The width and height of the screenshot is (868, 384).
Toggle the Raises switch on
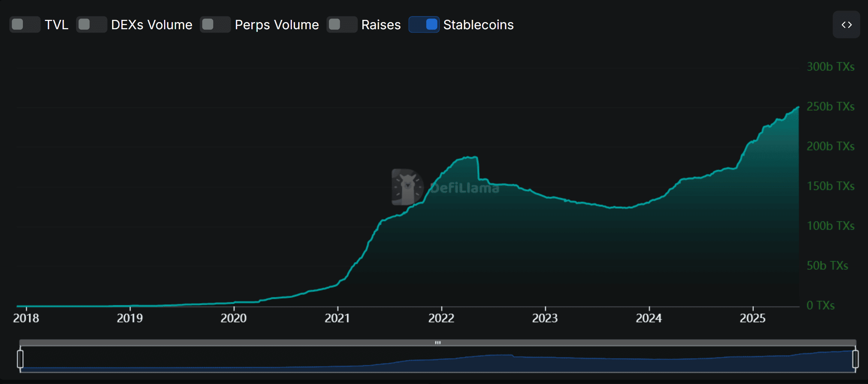tap(342, 25)
